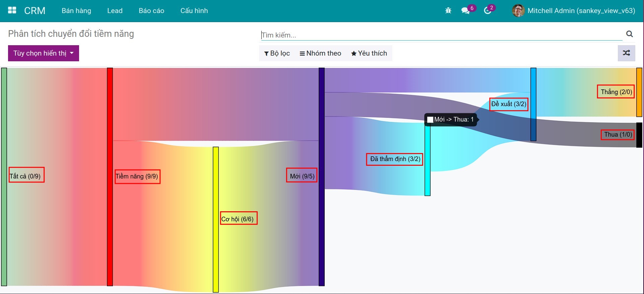Open the Yêu thích favorites dropdown
Image resolution: width=644 pixels, height=294 pixels.
pyautogui.click(x=369, y=53)
